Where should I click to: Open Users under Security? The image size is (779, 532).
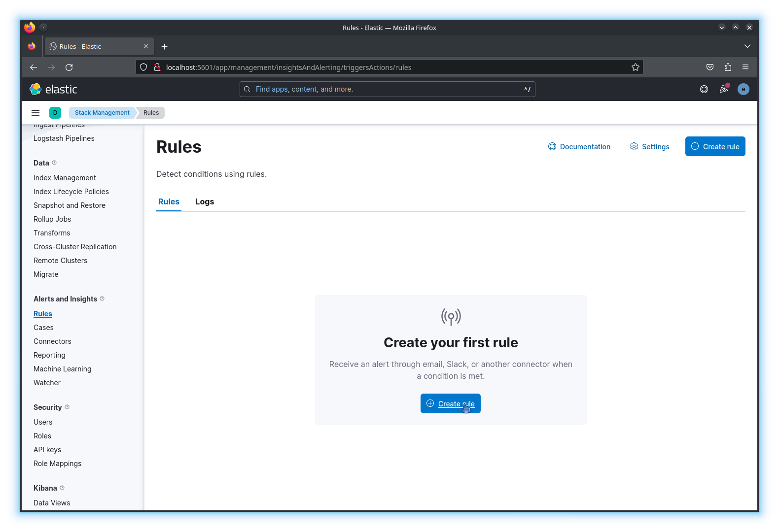tap(43, 422)
